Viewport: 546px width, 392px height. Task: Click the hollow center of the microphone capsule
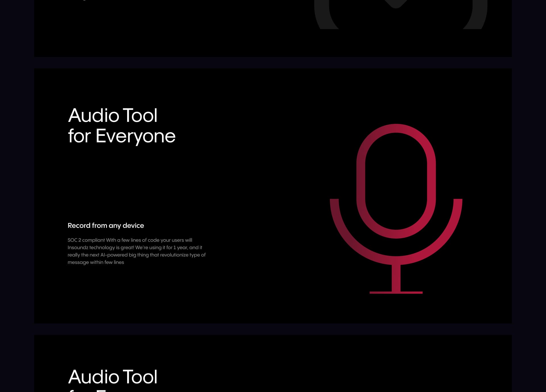tap(396, 181)
